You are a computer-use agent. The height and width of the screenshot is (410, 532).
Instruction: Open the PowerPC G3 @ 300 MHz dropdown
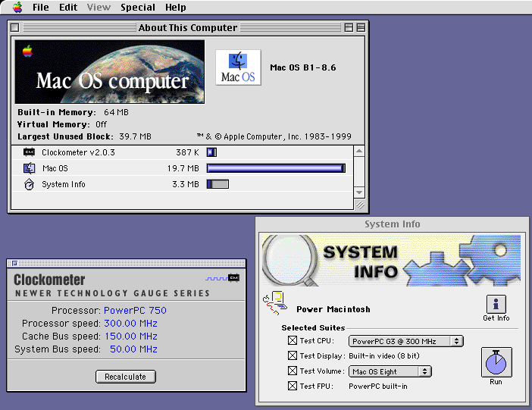pyautogui.click(x=405, y=341)
